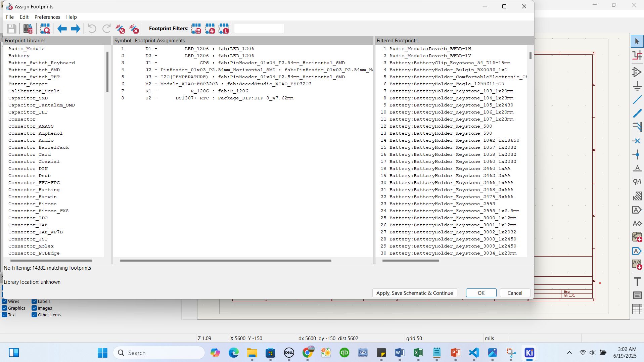Uncheck the Graphics checkbox
Screen dimensions: 644x362
[x=4, y=308]
